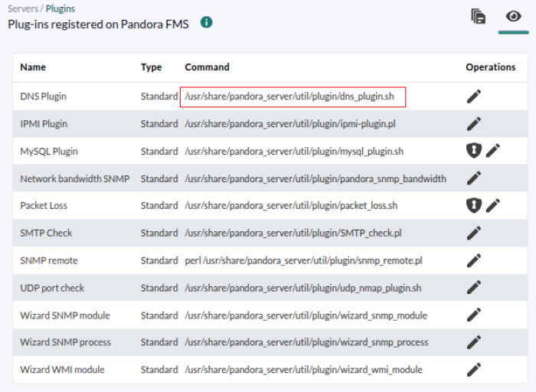Click the Command column header
This screenshot has width=536, height=392.
(208, 67)
